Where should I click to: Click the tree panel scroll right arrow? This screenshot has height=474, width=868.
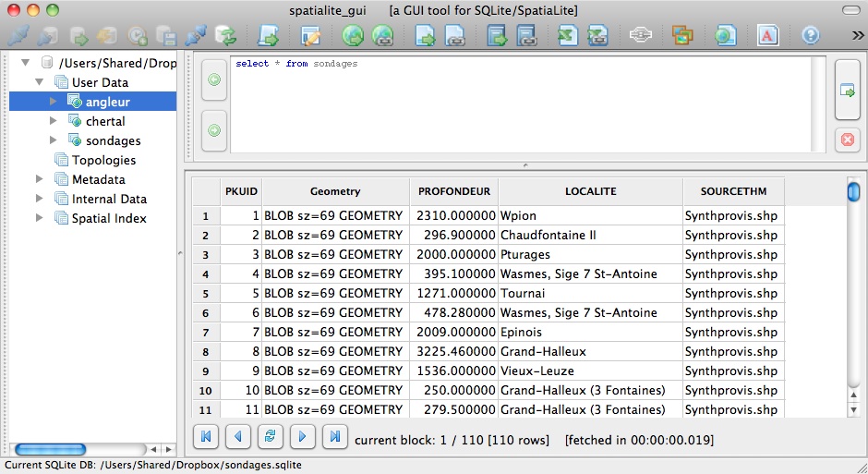(x=168, y=450)
